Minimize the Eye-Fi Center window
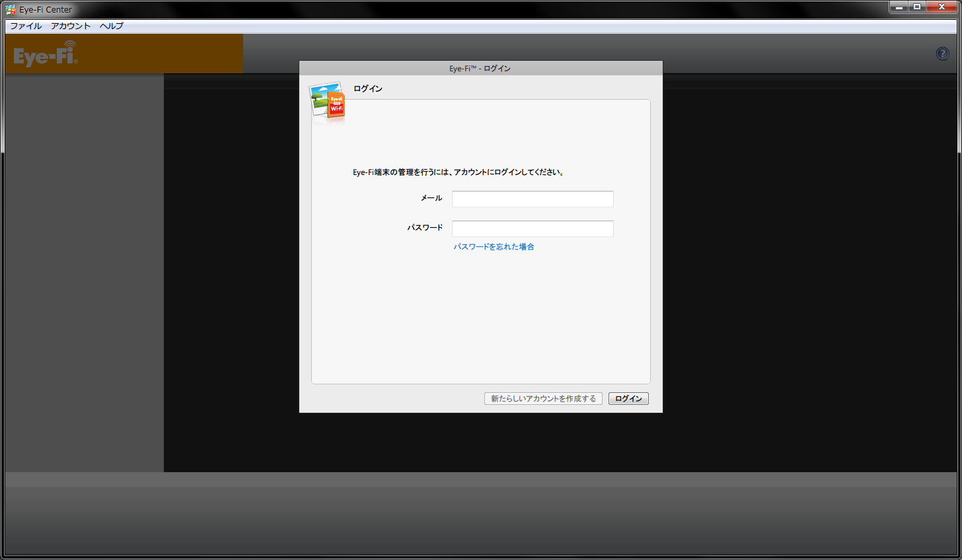The image size is (962, 560). 899,7
